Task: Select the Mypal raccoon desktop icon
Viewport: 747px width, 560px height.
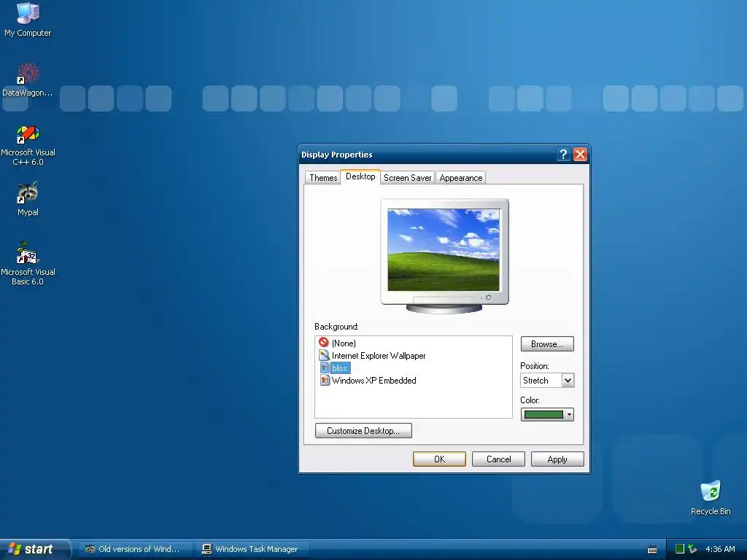Action: pyautogui.click(x=28, y=199)
